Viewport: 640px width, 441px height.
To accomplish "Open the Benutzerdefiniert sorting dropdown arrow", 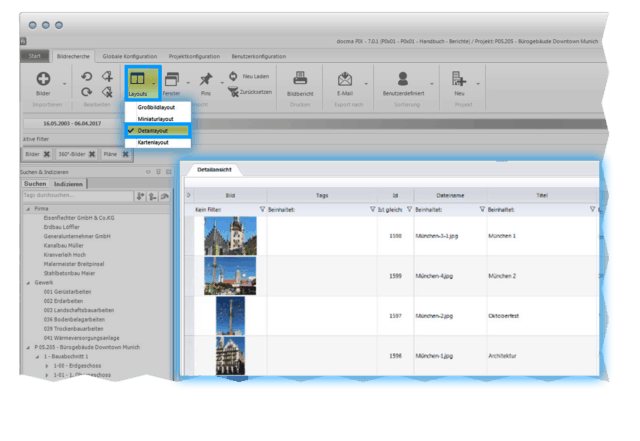I will coord(431,84).
